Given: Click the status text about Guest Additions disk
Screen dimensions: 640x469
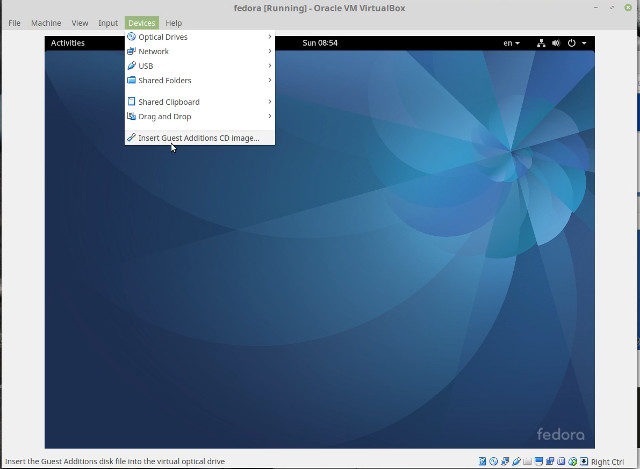Looking at the screenshot, I should [x=115, y=461].
